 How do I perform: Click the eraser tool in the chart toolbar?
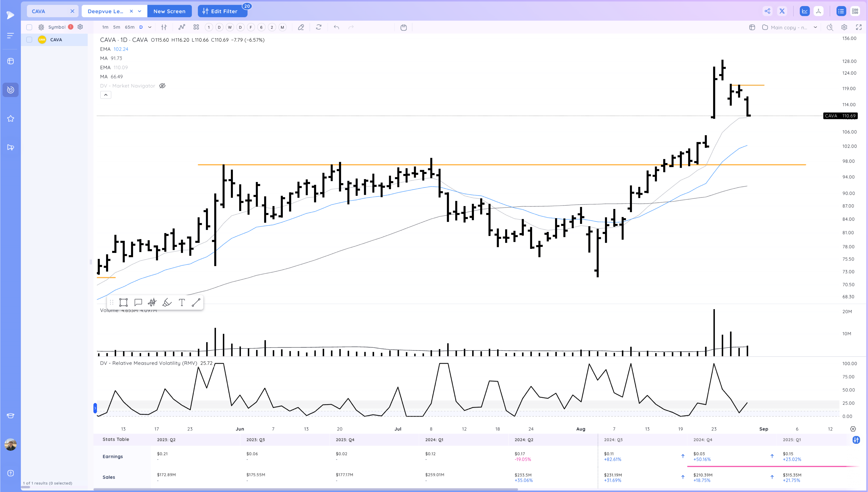(x=301, y=27)
